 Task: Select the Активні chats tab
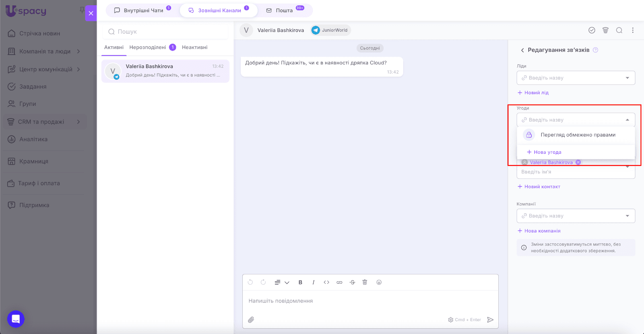point(114,47)
